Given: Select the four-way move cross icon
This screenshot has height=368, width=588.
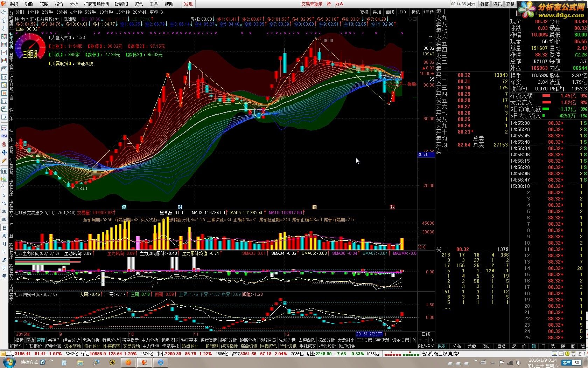Looking at the screenshot, I should point(4,152).
